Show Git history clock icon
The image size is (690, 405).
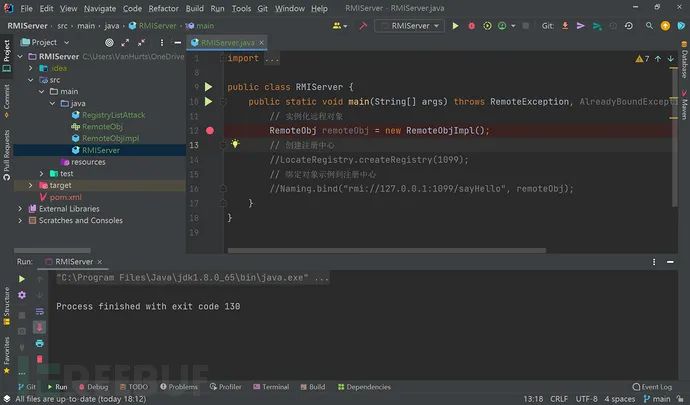click(x=629, y=26)
